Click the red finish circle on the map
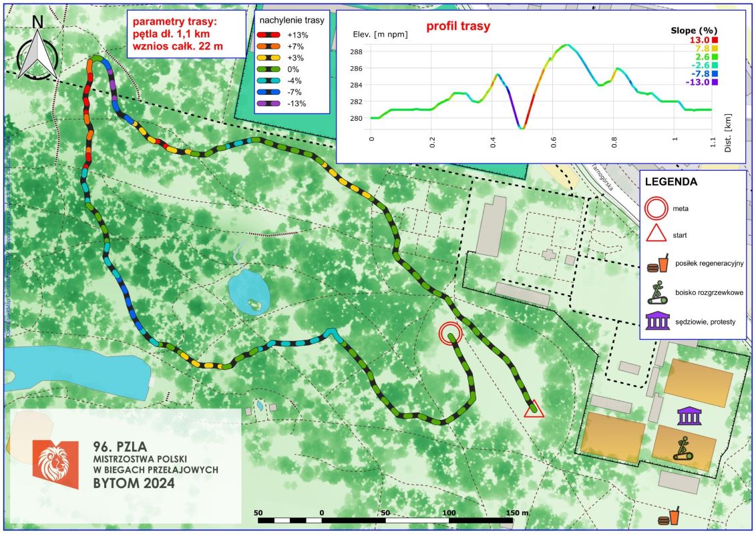 [x=451, y=332]
